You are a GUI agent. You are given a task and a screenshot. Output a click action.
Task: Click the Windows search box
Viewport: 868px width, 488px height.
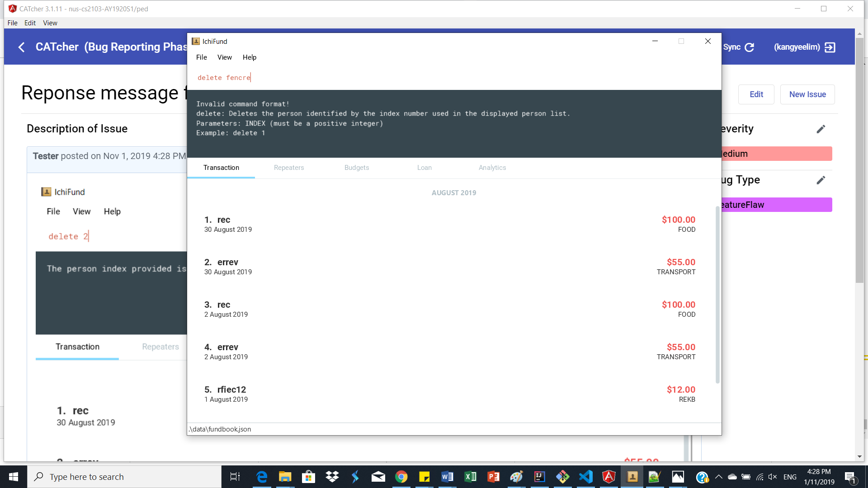124,477
